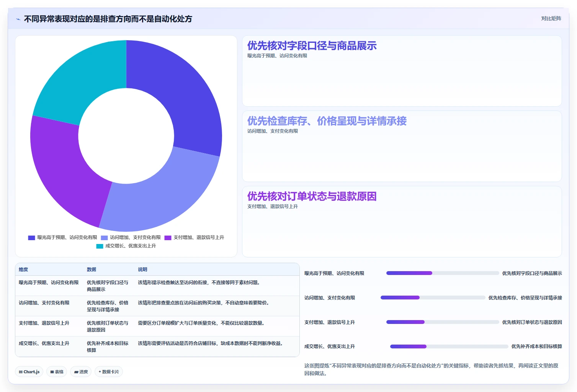This screenshot has width=577, height=392.
Task: Click progress label 优先补齐成本和目标核算
Action: tap(537, 346)
